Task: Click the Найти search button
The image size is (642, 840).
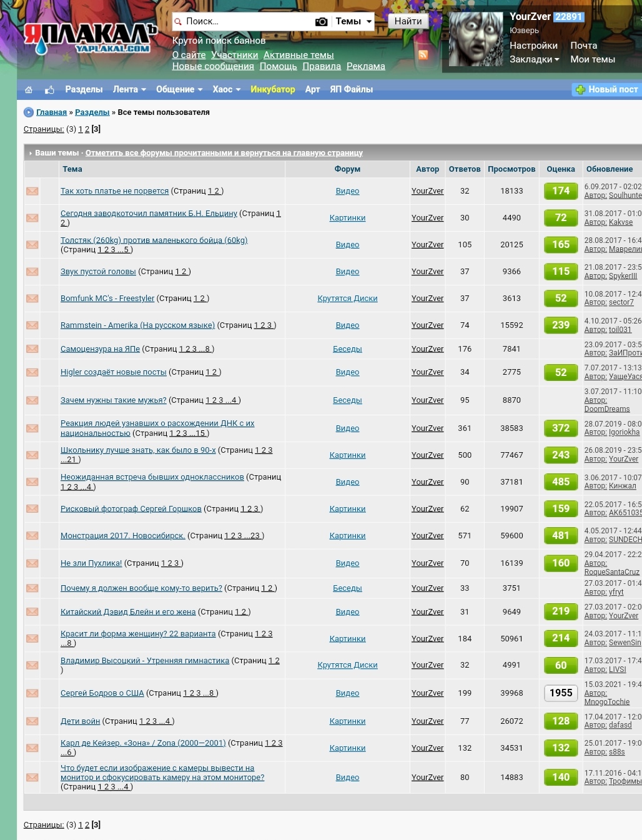Action: tap(408, 21)
